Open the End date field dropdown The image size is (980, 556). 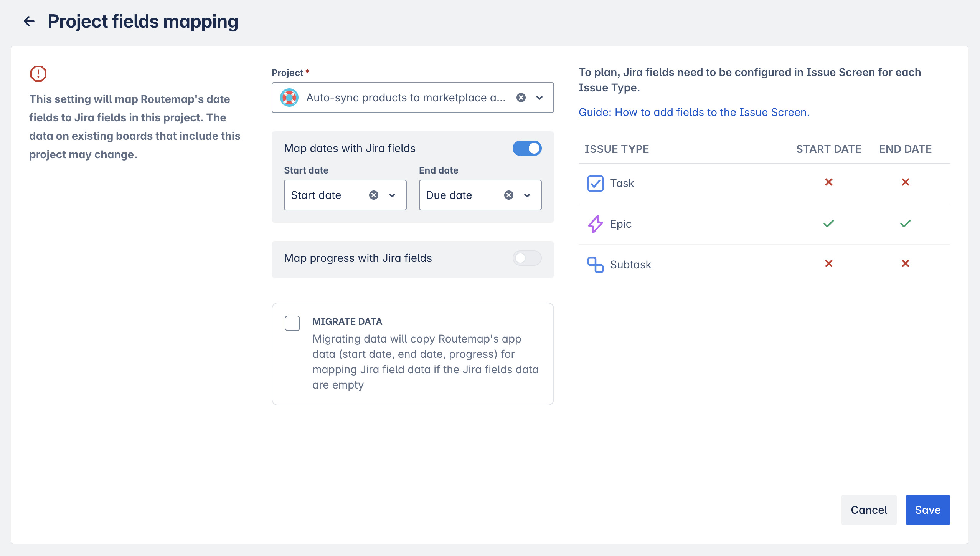pyautogui.click(x=527, y=195)
